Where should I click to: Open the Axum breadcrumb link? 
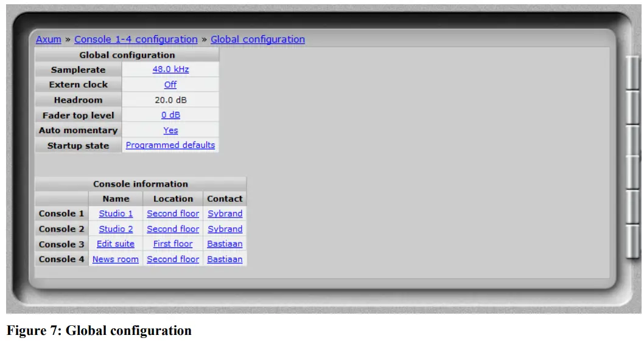(x=49, y=40)
